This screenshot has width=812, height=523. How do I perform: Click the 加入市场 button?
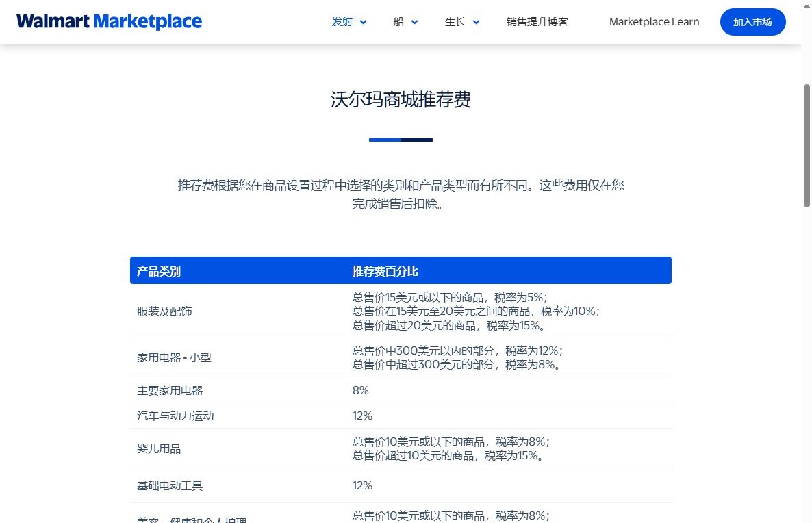752,22
